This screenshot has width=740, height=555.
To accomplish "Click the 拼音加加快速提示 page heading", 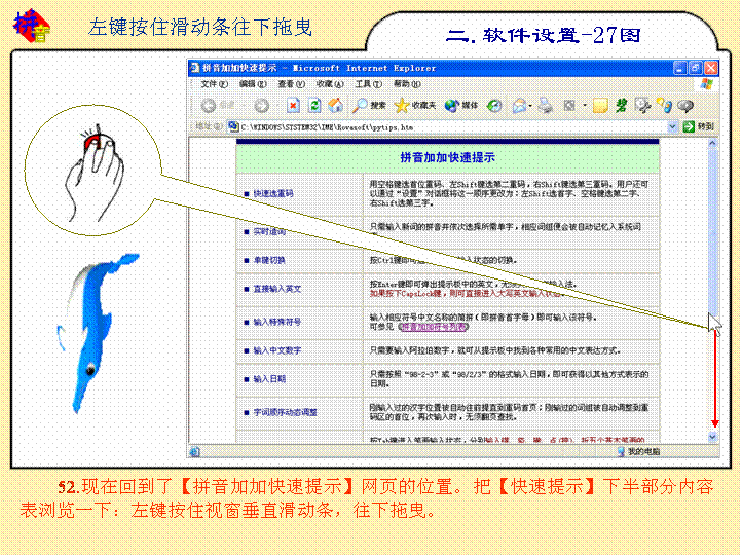I will coord(447,158).
